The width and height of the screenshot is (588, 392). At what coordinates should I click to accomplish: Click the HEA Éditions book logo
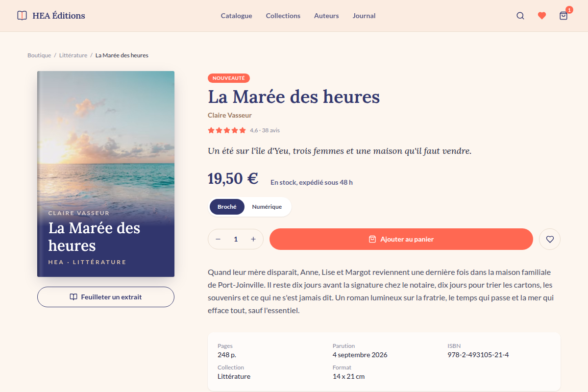22,16
